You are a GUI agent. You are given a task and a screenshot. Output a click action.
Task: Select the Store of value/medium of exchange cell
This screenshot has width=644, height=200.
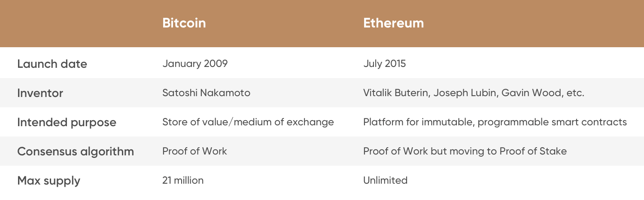pyautogui.click(x=248, y=122)
